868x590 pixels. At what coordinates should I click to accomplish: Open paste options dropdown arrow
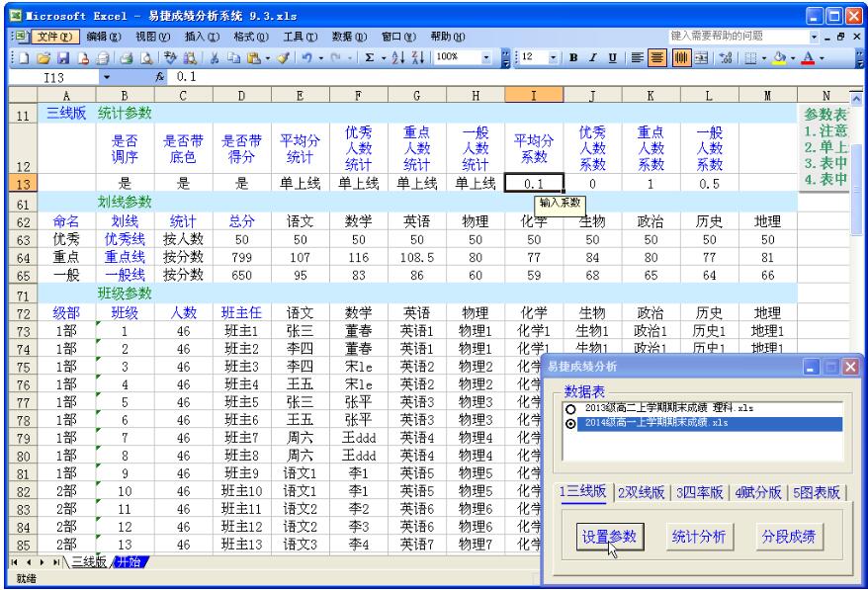(268, 57)
